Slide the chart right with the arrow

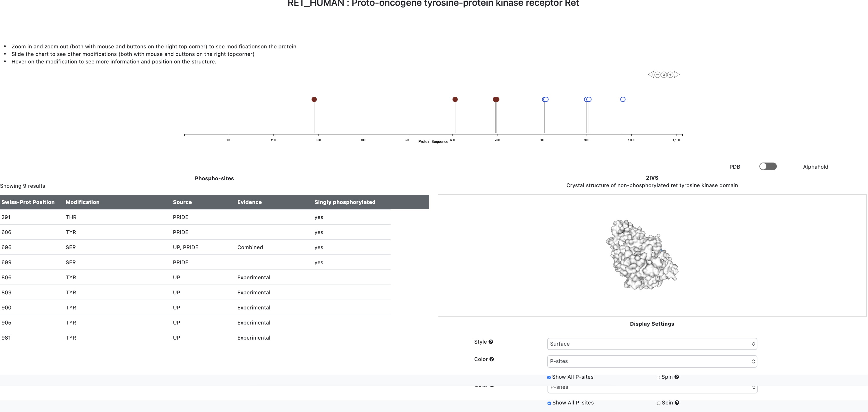coord(677,74)
